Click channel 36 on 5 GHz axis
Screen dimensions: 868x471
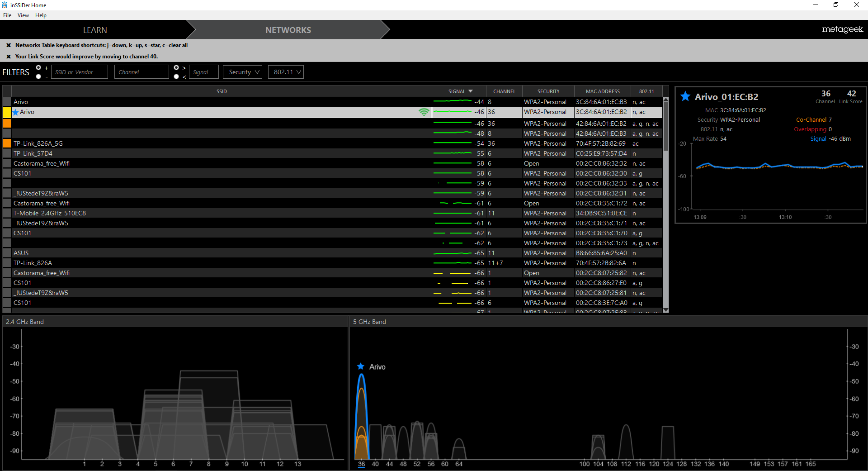pyautogui.click(x=361, y=464)
